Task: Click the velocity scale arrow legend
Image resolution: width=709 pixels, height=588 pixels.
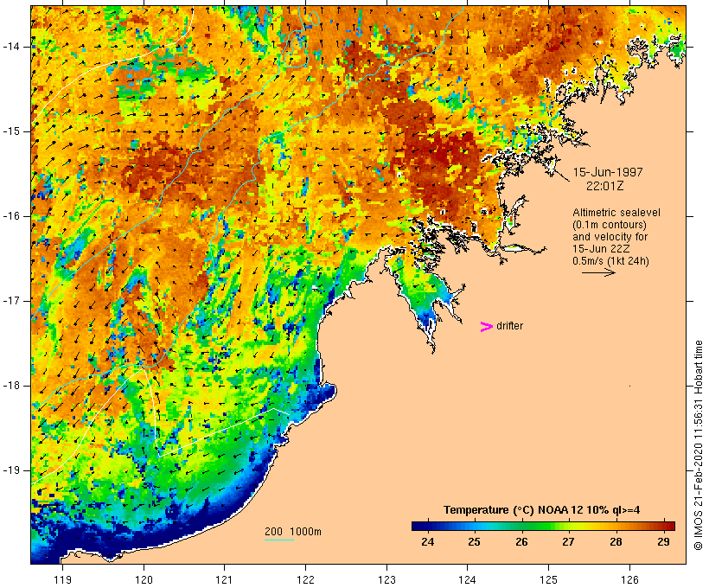Action: click(598, 272)
